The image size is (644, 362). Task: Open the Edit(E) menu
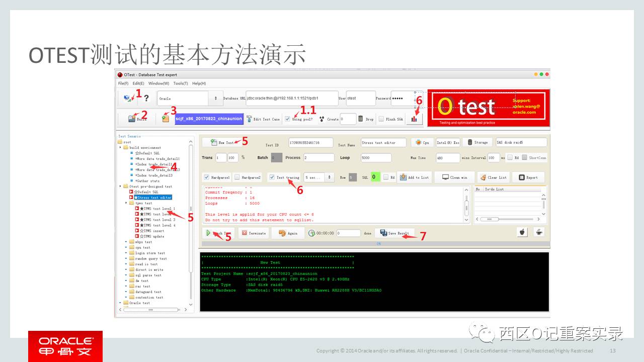click(138, 83)
